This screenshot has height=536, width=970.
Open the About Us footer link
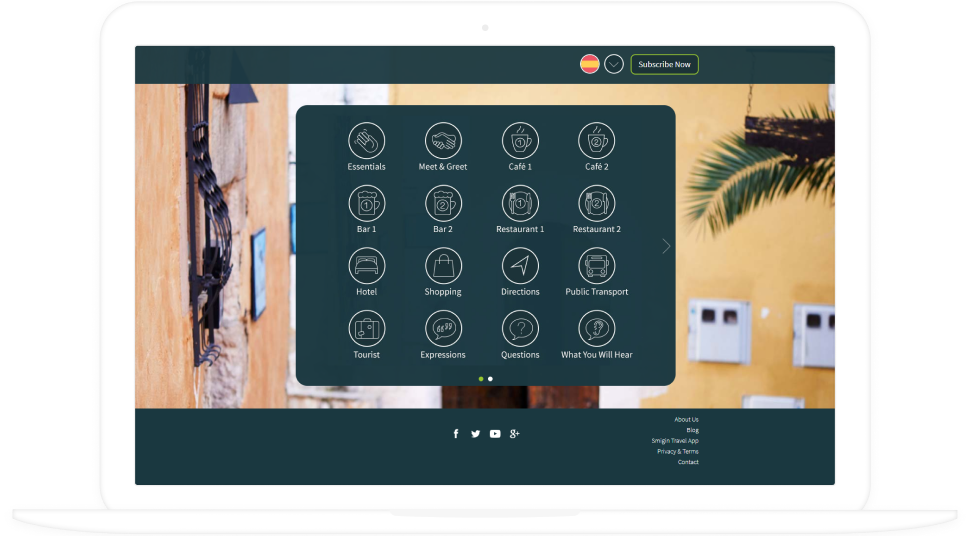tap(686, 420)
